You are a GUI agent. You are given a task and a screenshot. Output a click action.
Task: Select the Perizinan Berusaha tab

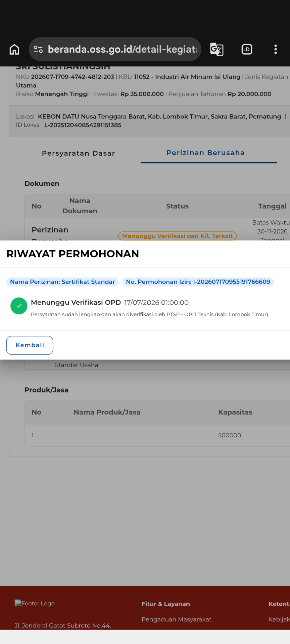(x=205, y=153)
